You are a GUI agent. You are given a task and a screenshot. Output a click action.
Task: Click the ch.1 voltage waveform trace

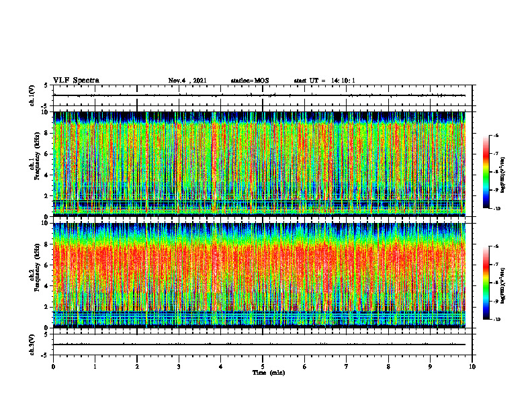[x=259, y=95]
